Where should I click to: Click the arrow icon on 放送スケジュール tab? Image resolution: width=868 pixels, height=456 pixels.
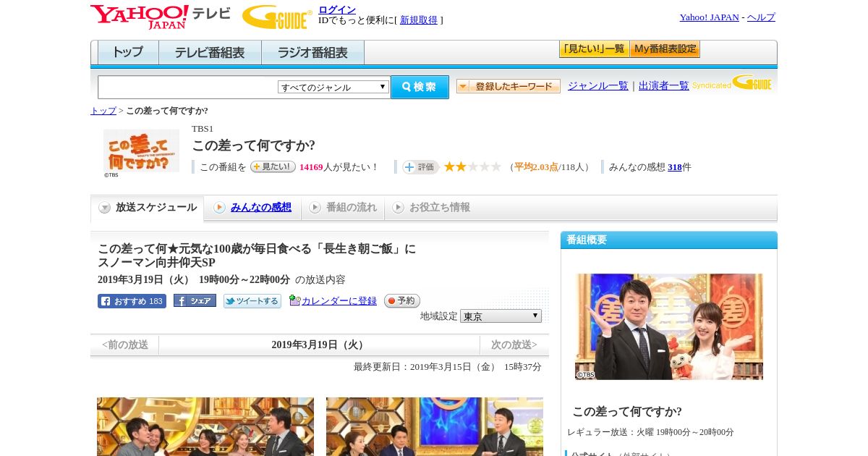pos(105,208)
